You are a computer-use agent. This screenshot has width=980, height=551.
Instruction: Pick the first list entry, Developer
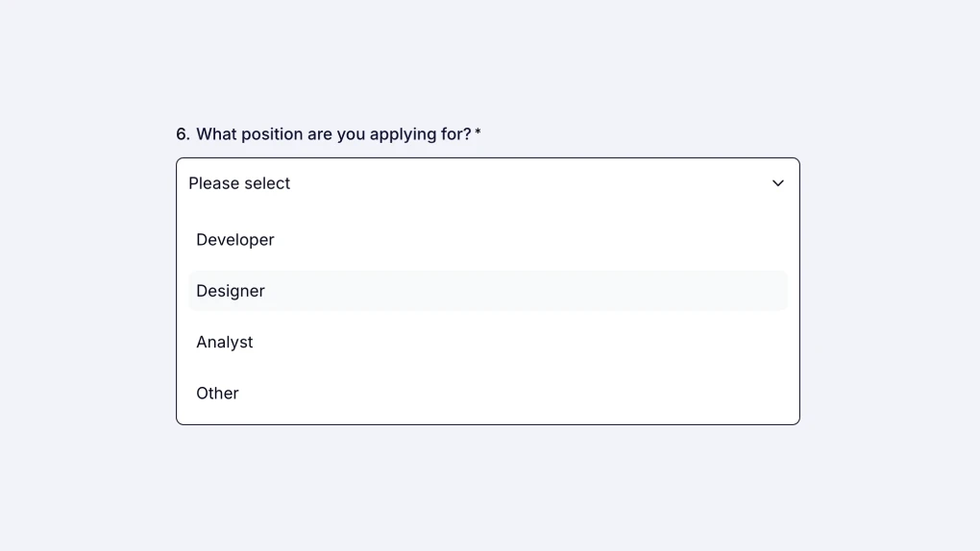235,240
